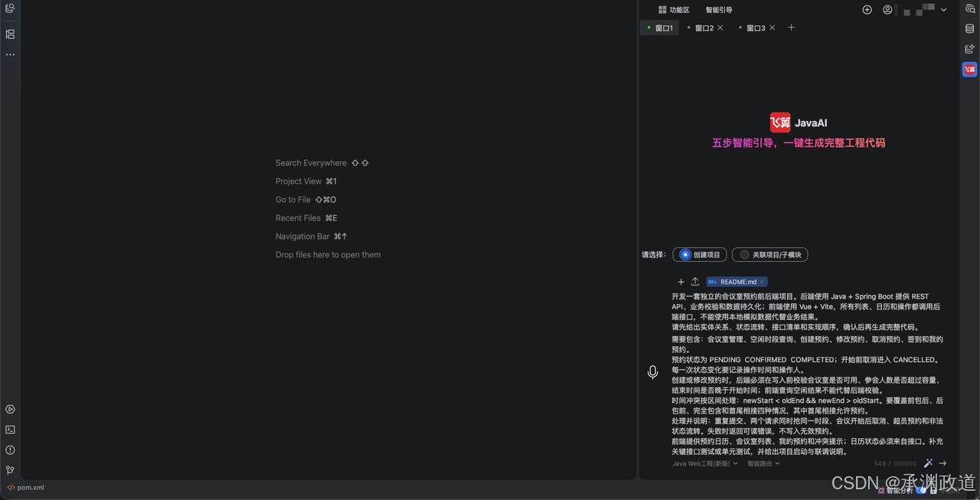Open the 智能路由 dropdown
Image resolution: width=980 pixels, height=500 pixels.
(x=763, y=463)
